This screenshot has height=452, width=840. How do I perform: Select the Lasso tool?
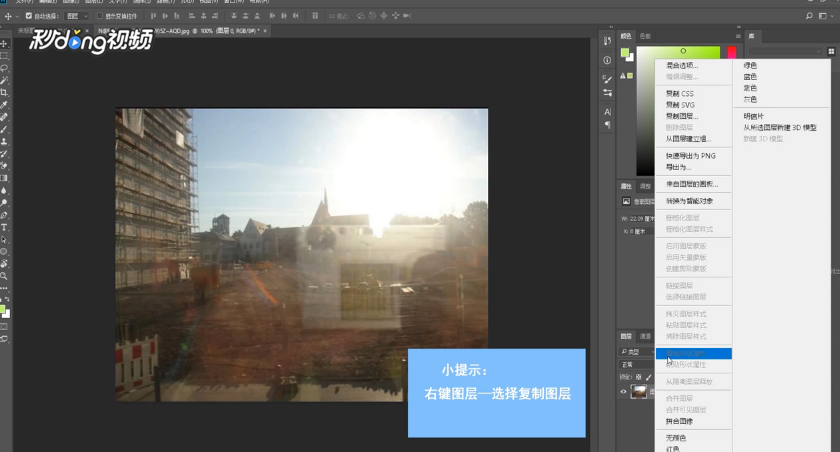coord(4,68)
